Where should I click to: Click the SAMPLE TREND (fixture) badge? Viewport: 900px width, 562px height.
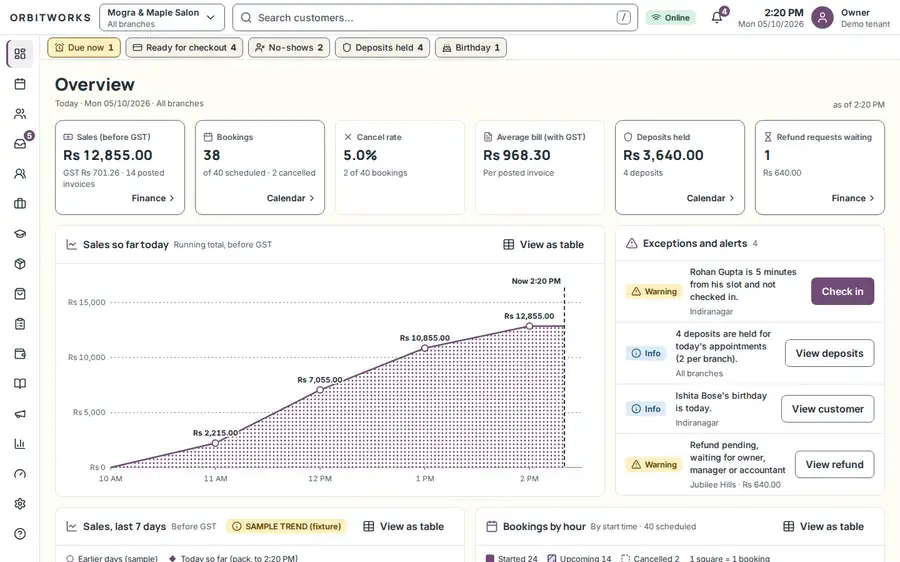point(287,526)
